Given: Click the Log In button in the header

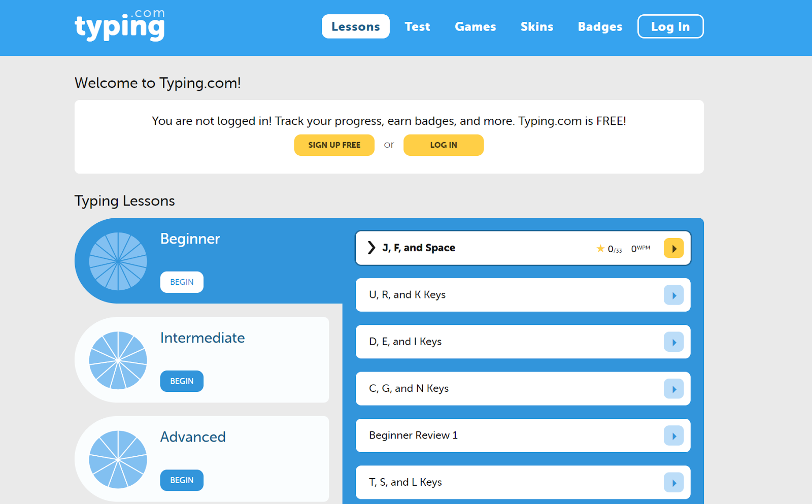Looking at the screenshot, I should (670, 26).
